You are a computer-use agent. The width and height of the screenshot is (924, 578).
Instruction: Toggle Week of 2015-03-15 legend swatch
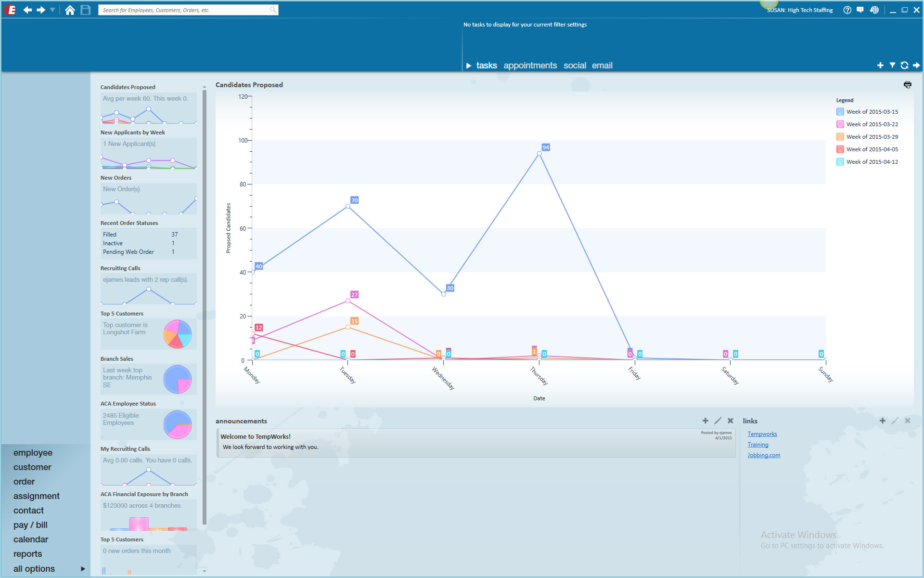coord(840,112)
